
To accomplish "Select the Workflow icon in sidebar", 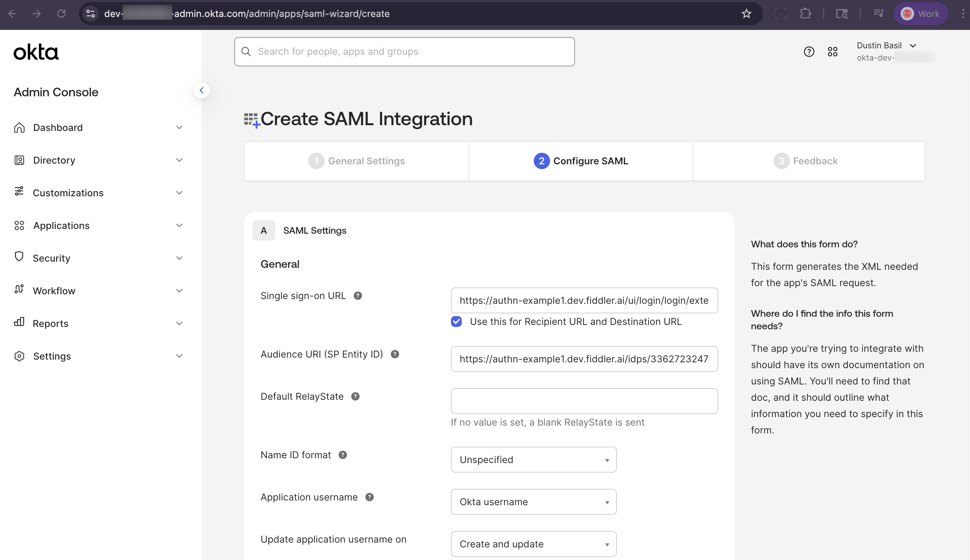I will 19,291.
